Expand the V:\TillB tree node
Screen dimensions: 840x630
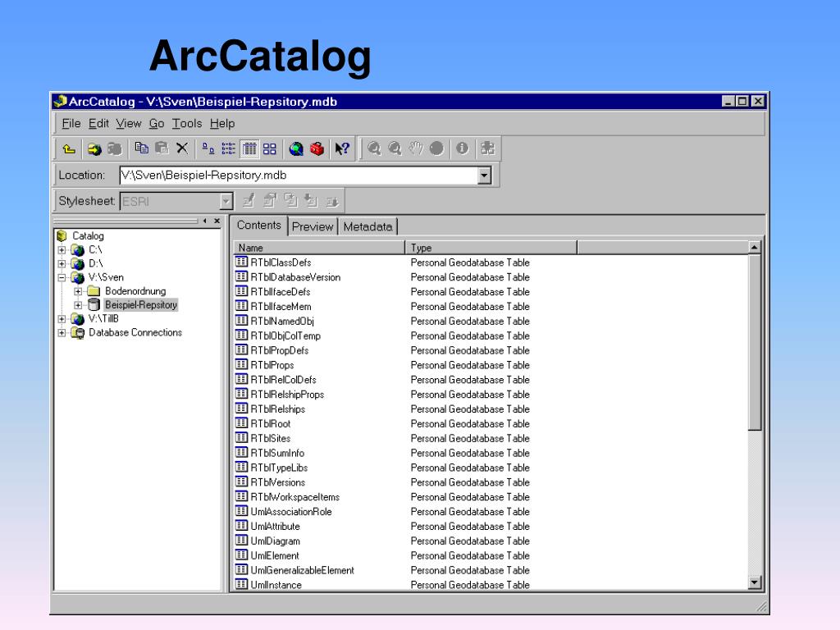click(x=62, y=319)
